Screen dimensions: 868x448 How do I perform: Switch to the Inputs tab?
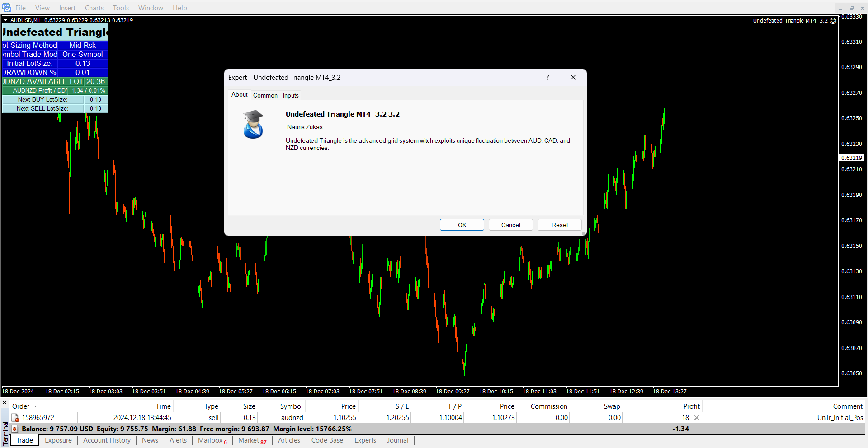coord(291,95)
